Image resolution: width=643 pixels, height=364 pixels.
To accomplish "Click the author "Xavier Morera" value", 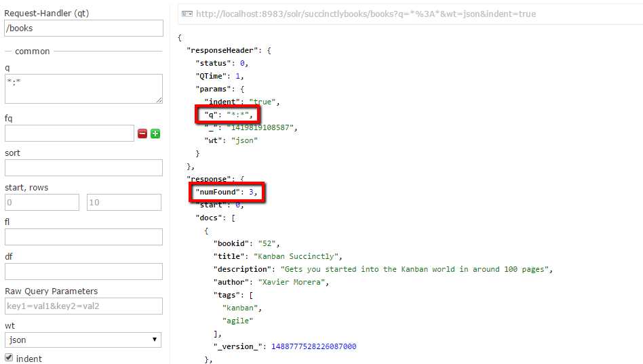I will [x=291, y=282].
